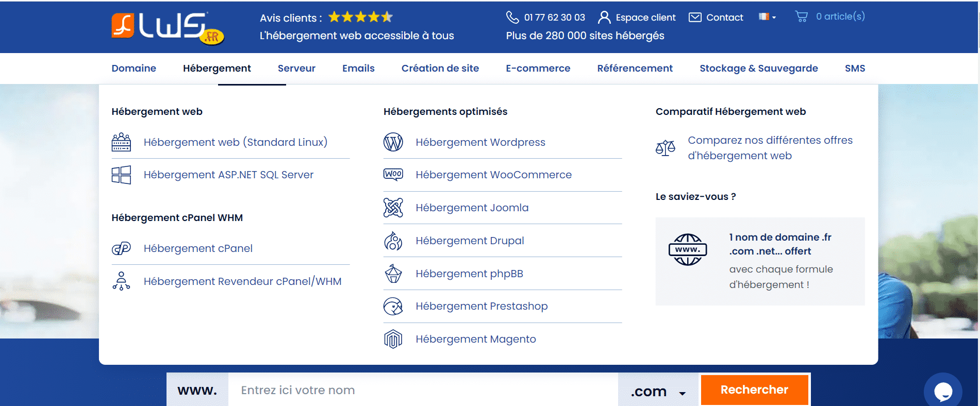The image size is (980, 406).
Task: Open Hébergement Prestashop link
Action: 481,306
